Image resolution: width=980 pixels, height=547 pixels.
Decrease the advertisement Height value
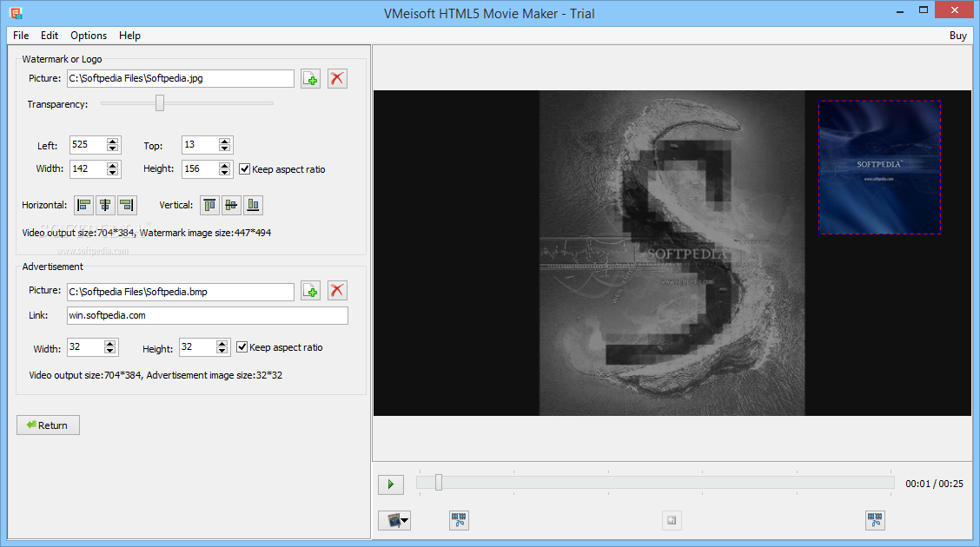(x=222, y=351)
